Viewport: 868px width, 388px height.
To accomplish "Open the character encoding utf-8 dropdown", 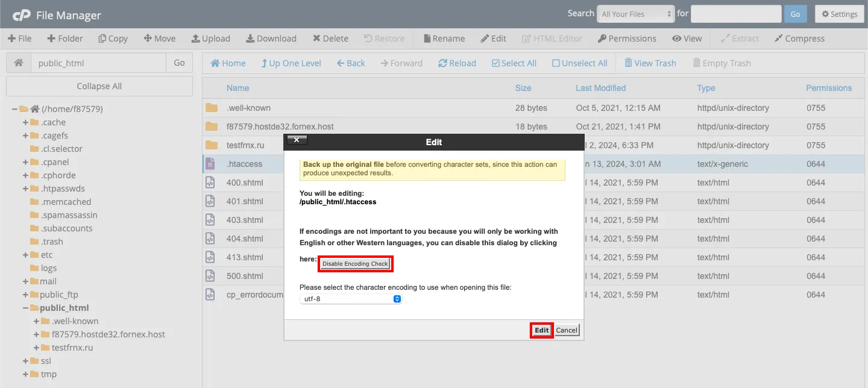I will click(351, 299).
